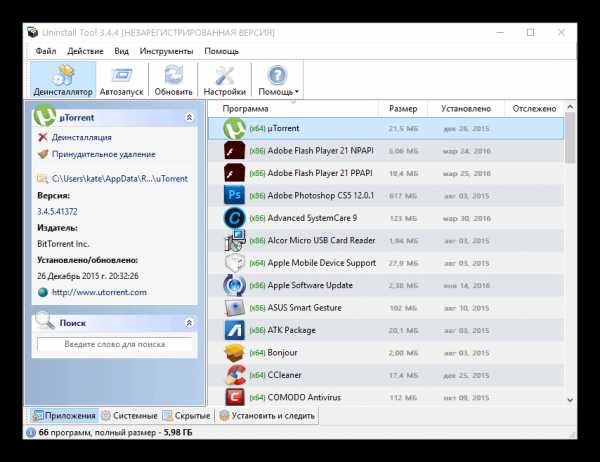Screen dimensions: 600x462
Task: Click the red X uninstall icon
Action: [x=43, y=137]
